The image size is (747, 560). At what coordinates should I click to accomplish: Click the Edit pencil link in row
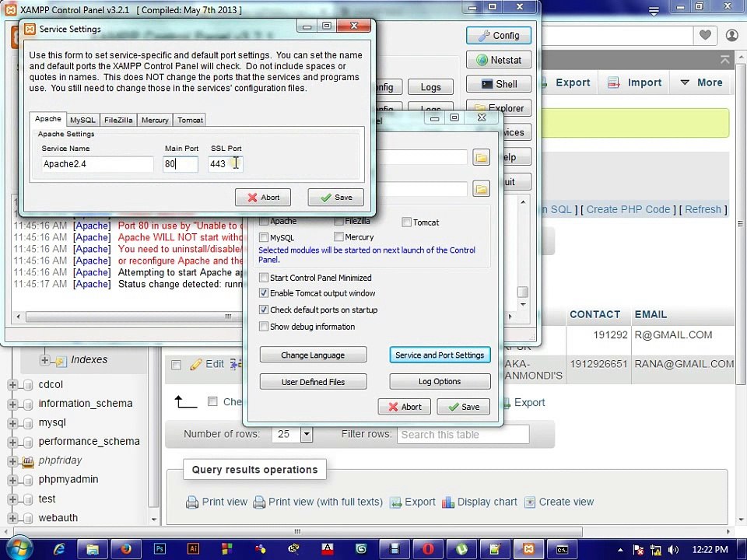pyautogui.click(x=207, y=364)
